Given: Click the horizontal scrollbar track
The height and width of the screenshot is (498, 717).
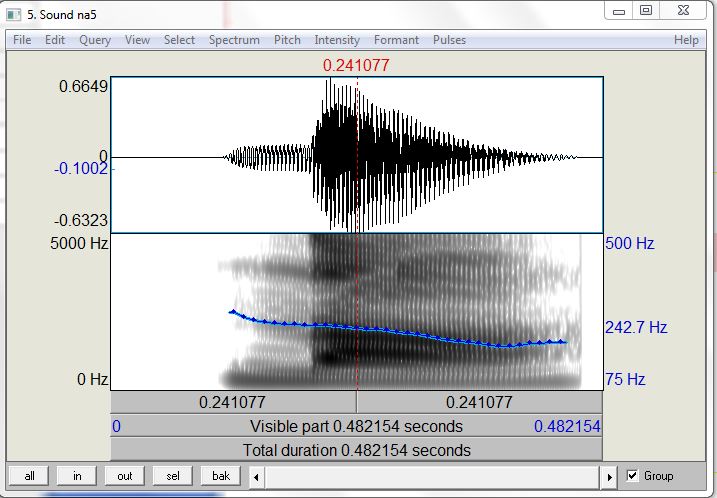Looking at the screenshot, I should [x=432, y=477].
